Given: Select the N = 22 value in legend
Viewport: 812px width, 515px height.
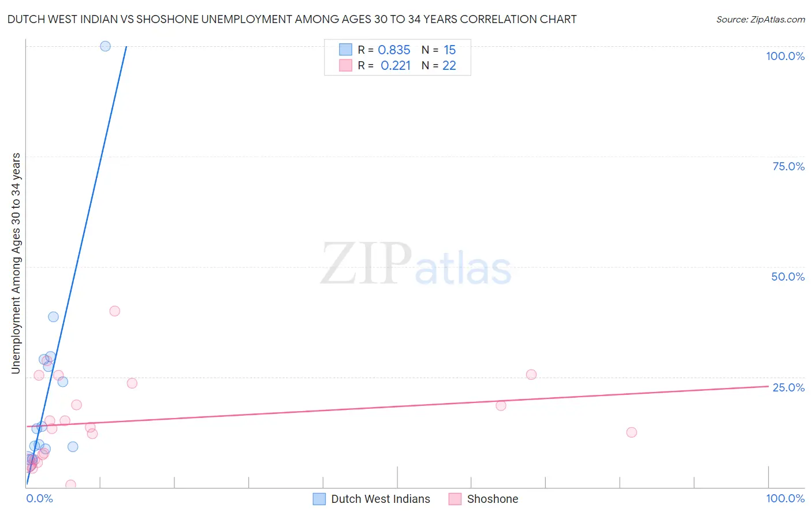Looking at the screenshot, I should point(439,65).
